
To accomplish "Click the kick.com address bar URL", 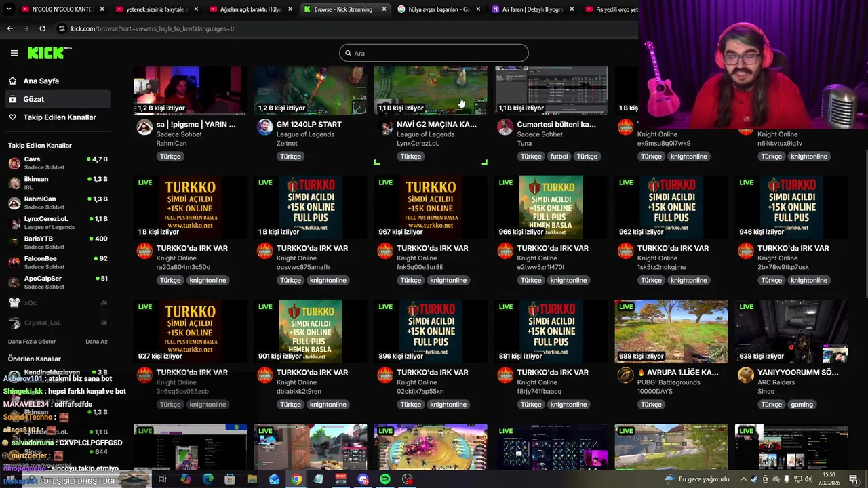I will pyautogui.click(x=153, y=29).
